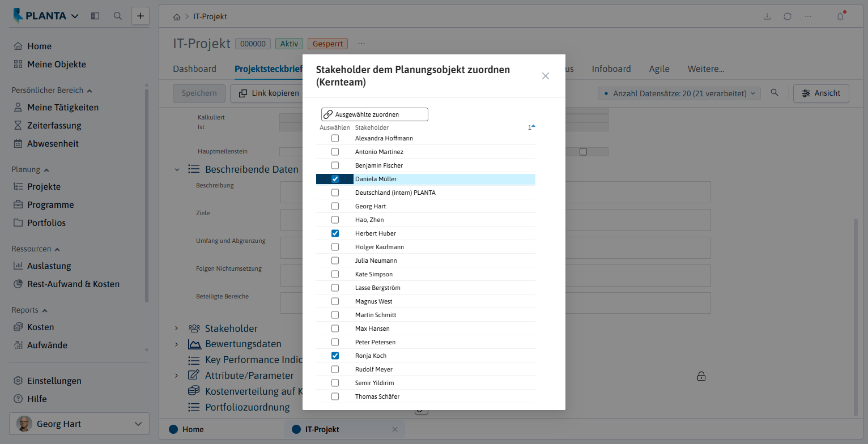Uncheck the Ronja Koch checkbox

pos(335,356)
